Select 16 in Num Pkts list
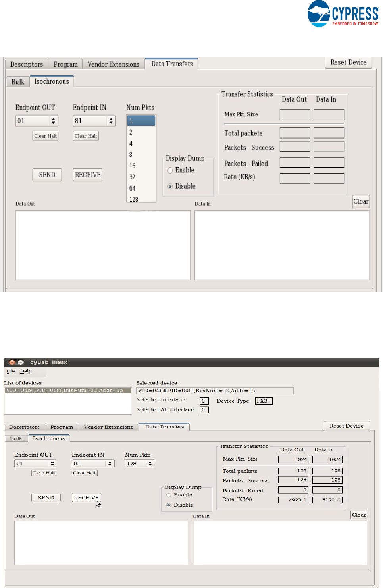Viewport: 383px width, 588px height. click(141, 166)
